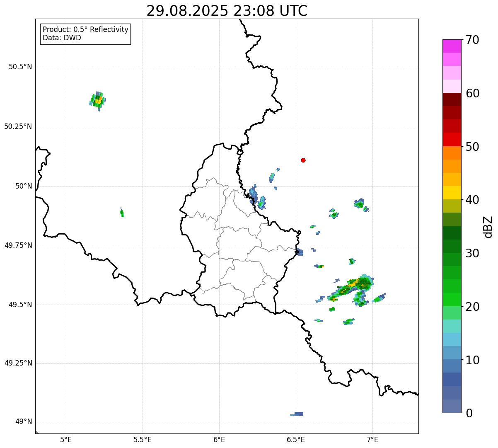The image size is (498, 448).
Task: Click the blue echo at map bottom near 6.5°E
Action: (x=297, y=414)
